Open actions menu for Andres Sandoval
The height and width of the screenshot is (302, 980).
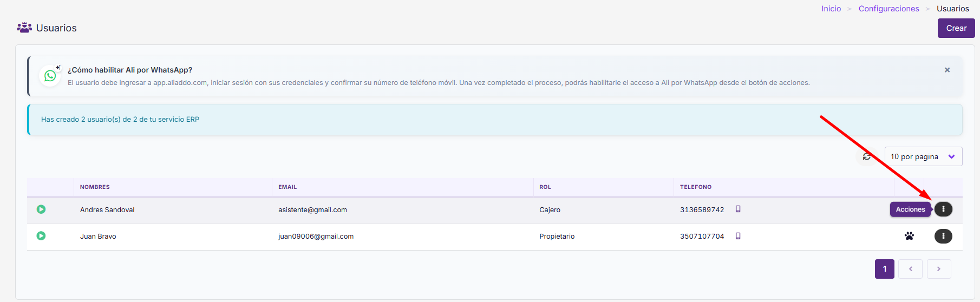(x=943, y=209)
